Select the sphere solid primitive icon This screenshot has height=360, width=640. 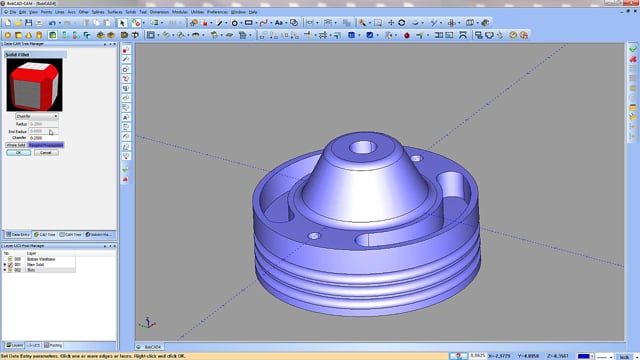pyautogui.click(x=8, y=36)
